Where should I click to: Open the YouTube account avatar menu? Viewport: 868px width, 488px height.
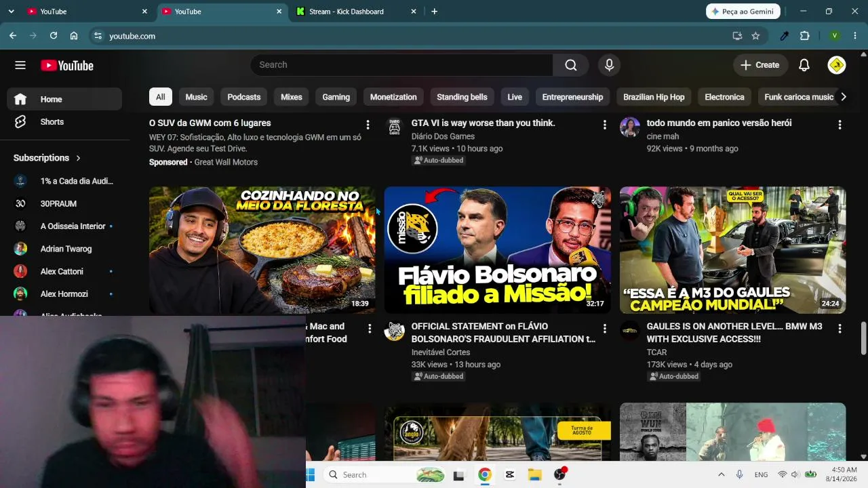click(x=836, y=65)
